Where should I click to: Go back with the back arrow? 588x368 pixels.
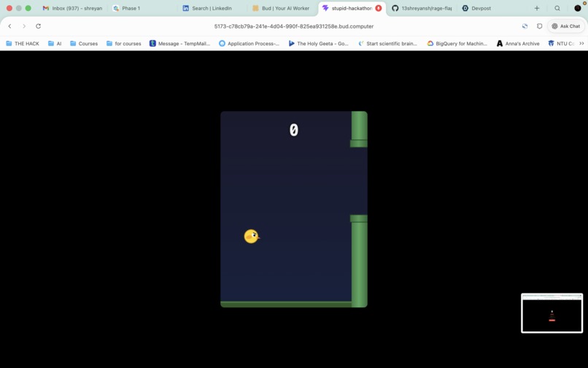tap(9, 26)
